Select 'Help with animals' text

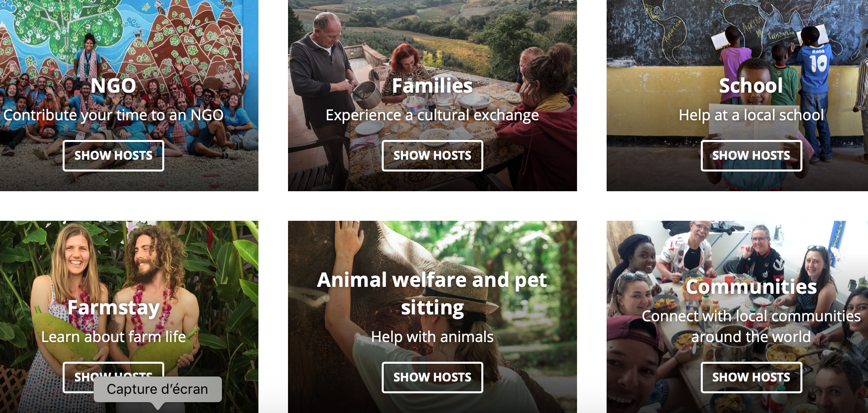(433, 337)
